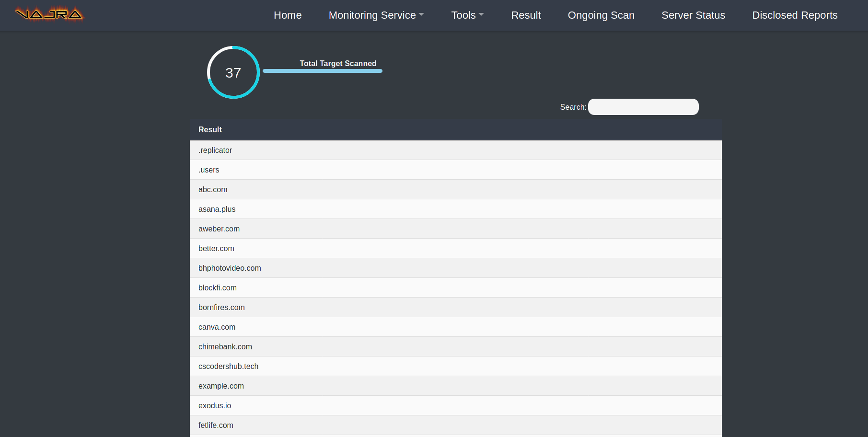Screen dimensions: 868x437
Task: Select the fetlife.com result
Action: [456, 425]
